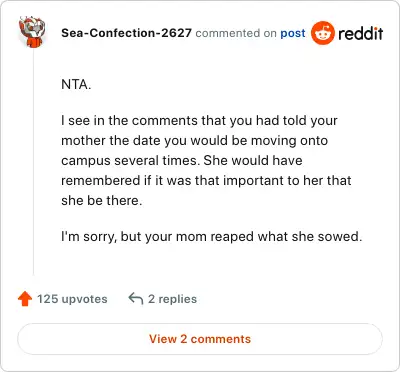Click the Sea-Confection-2627 avatar image

pos(32,32)
